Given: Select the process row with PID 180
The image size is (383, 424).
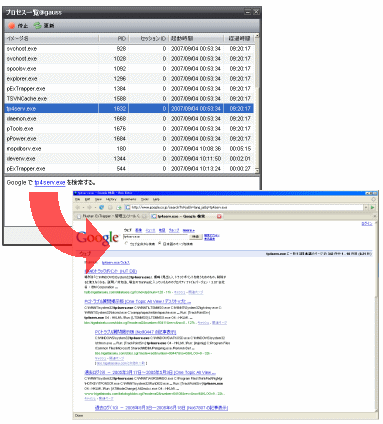Looking at the screenshot, I should (129, 149).
